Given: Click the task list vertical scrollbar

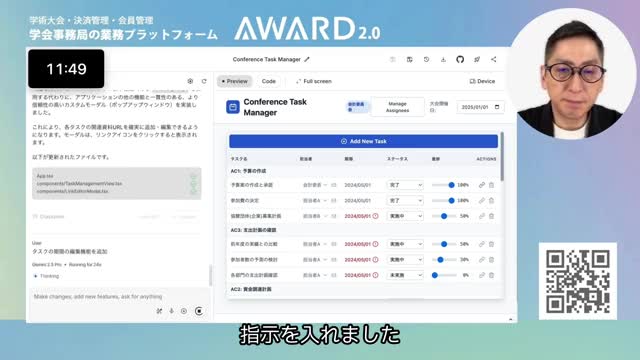Looking at the screenshot, I should [x=502, y=157].
